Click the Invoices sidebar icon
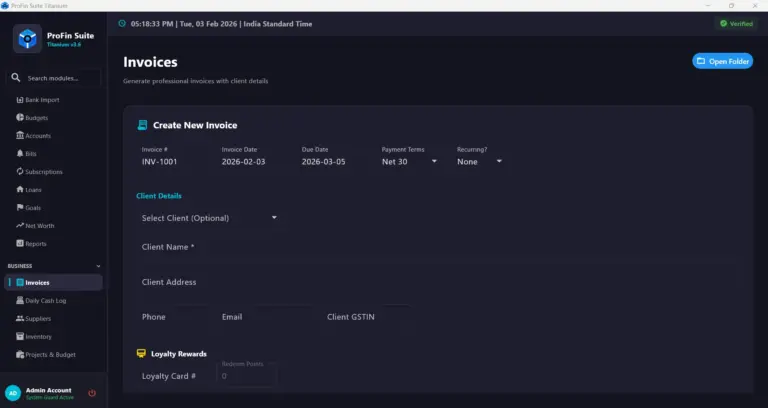The image size is (768, 408). coord(20,283)
